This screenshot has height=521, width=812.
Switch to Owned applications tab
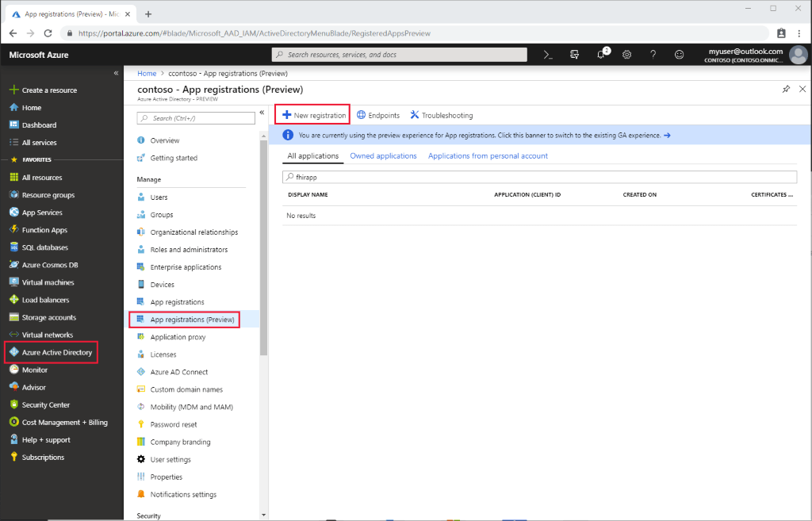(x=383, y=156)
